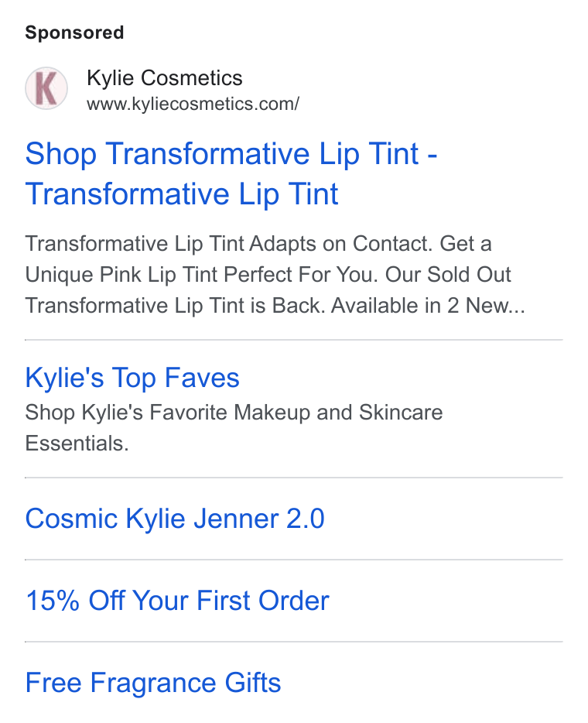
Task: Click the Kylie Cosmetics K logo icon
Action: 46,88
